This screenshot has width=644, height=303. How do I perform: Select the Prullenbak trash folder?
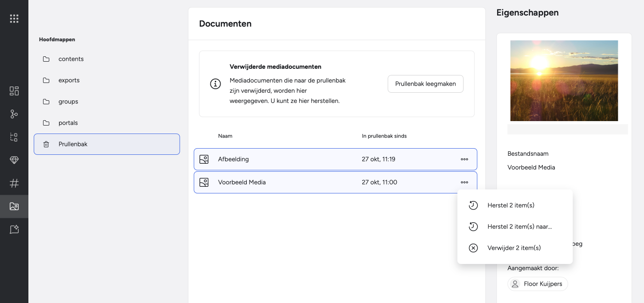click(x=107, y=144)
